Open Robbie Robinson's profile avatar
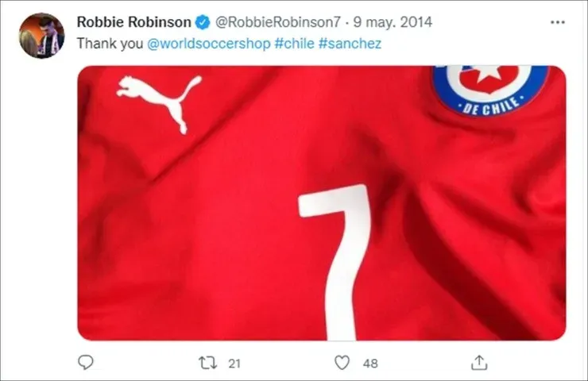The image size is (588, 381). click(41, 36)
